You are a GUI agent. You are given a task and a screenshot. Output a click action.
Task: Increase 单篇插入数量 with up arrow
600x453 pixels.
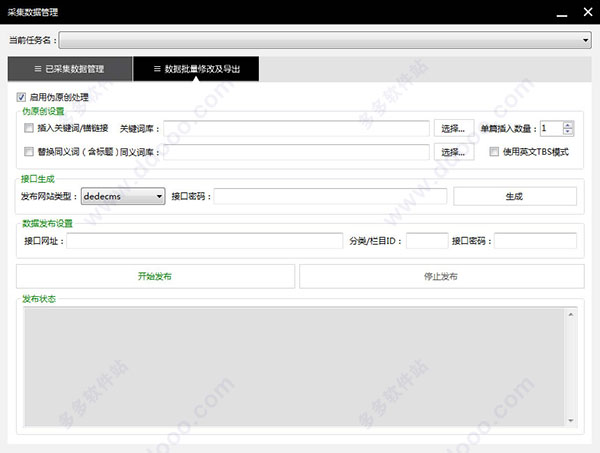568,125
